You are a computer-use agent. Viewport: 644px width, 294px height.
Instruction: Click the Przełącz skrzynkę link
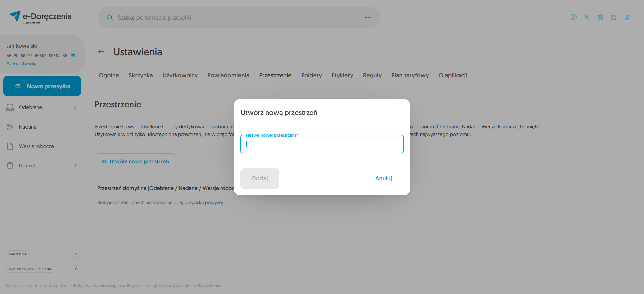21,64
